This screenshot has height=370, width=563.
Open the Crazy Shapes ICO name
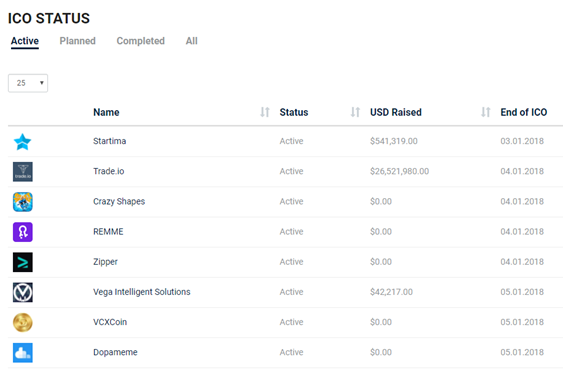click(x=119, y=201)
